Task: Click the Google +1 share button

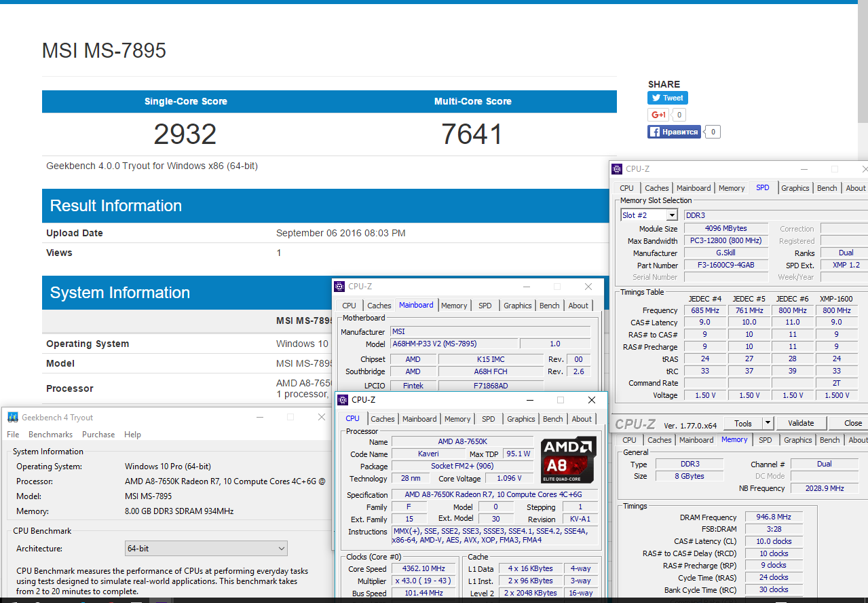Action: point(658,115)
